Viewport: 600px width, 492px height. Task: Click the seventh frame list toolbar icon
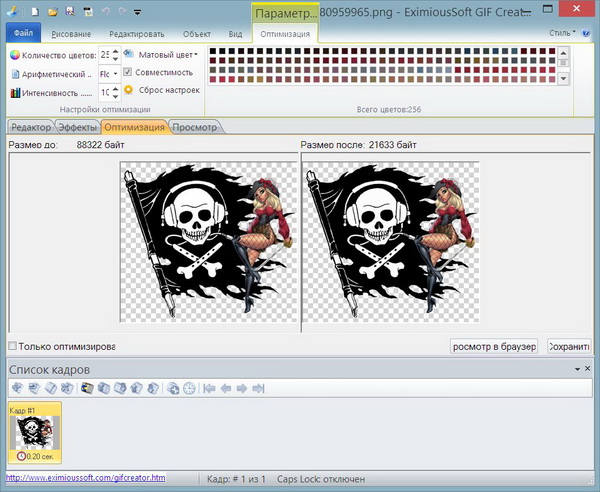(x=120, y=388)
